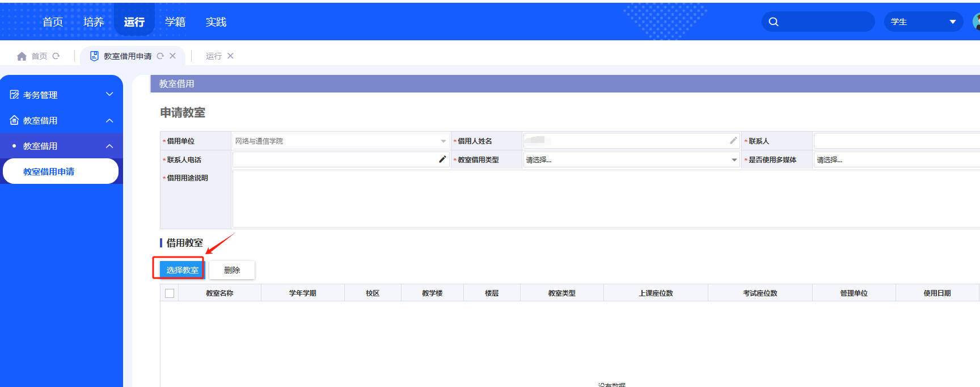Screen dimensions: 980x387
Task: Click the 联系人电话 input field
Action: [x=341, y=159]
